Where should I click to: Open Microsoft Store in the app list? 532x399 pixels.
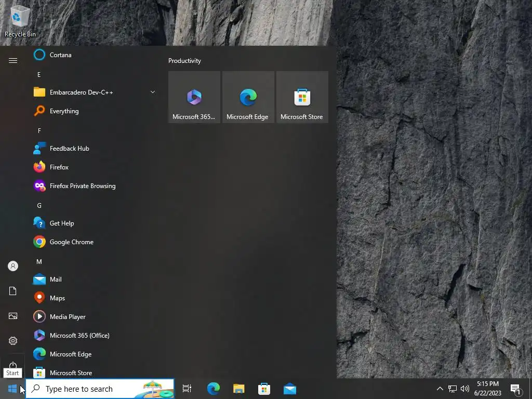pos(95,372)
